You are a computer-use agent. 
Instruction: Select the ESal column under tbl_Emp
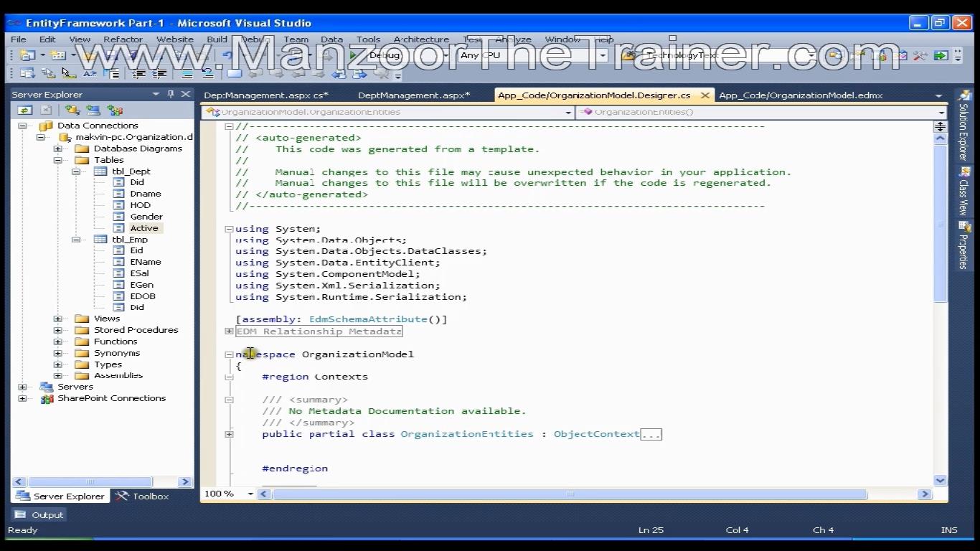point(139,273)
